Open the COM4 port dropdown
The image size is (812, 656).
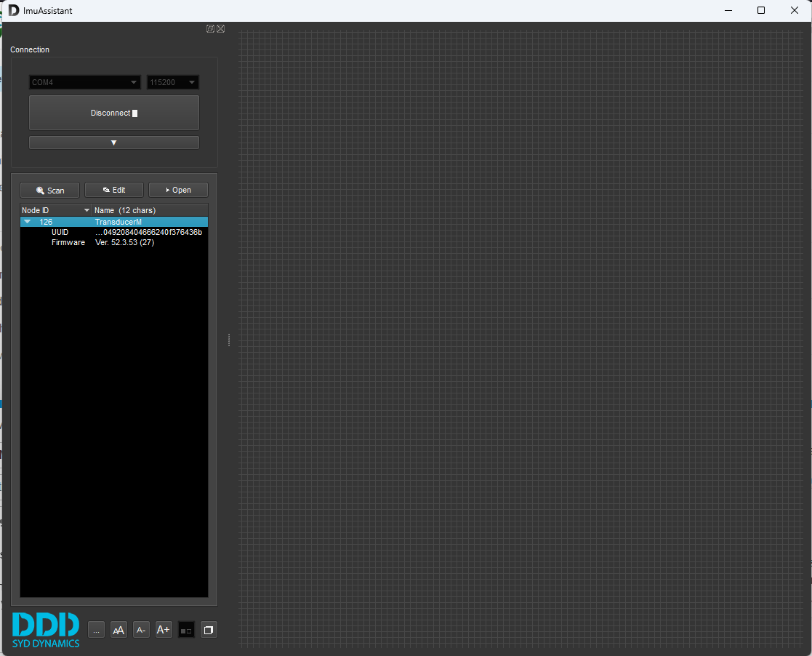(84, 82)
